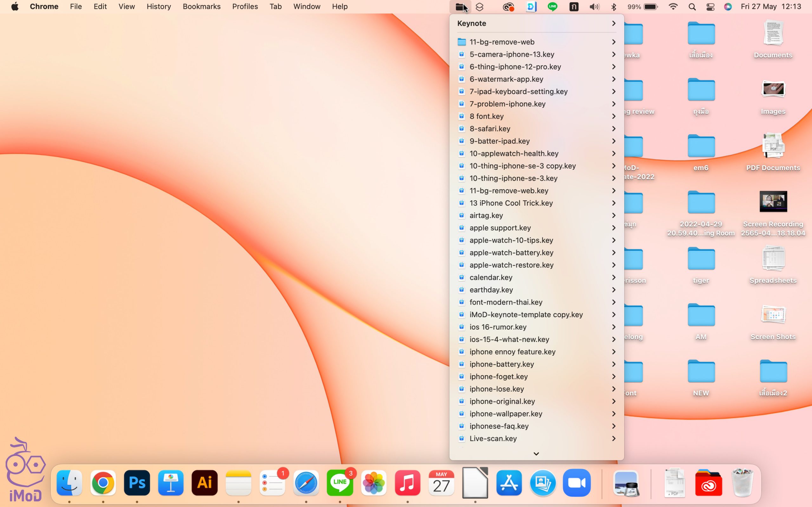Select airtag.key in the list
Viewport: 812px width, 507px height.
pos(486,215)
